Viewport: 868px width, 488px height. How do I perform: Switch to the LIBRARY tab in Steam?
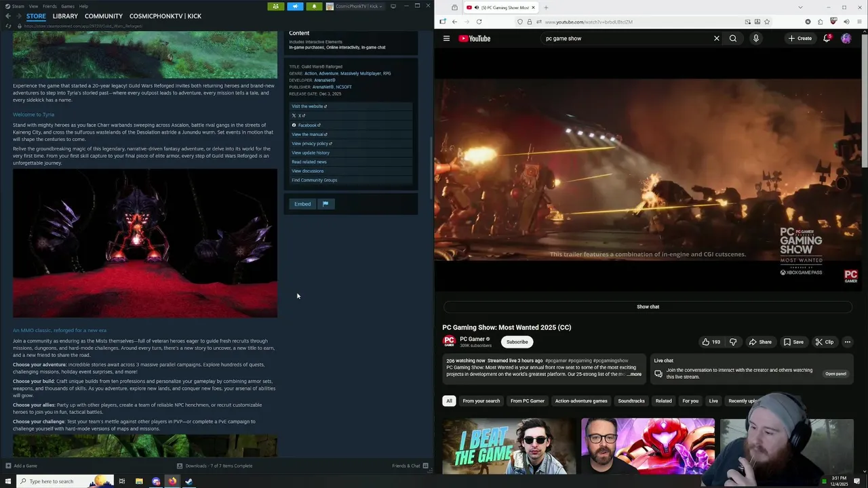(65, 16)
